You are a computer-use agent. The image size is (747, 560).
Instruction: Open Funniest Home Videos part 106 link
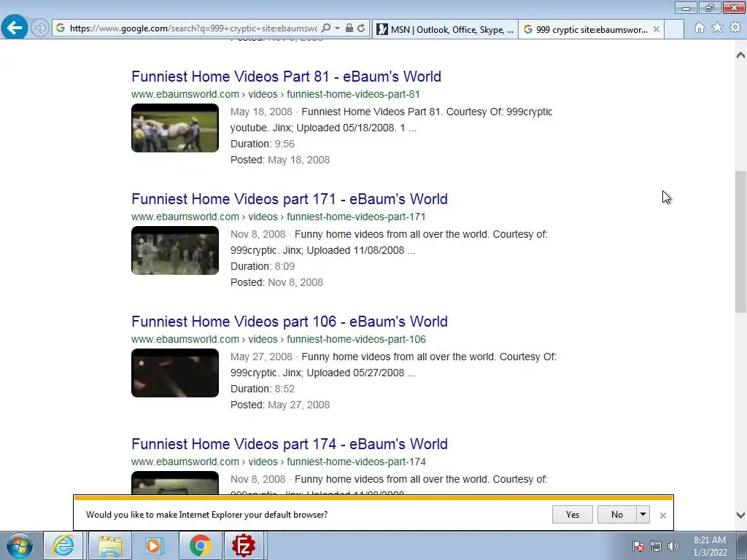(289, 322)
